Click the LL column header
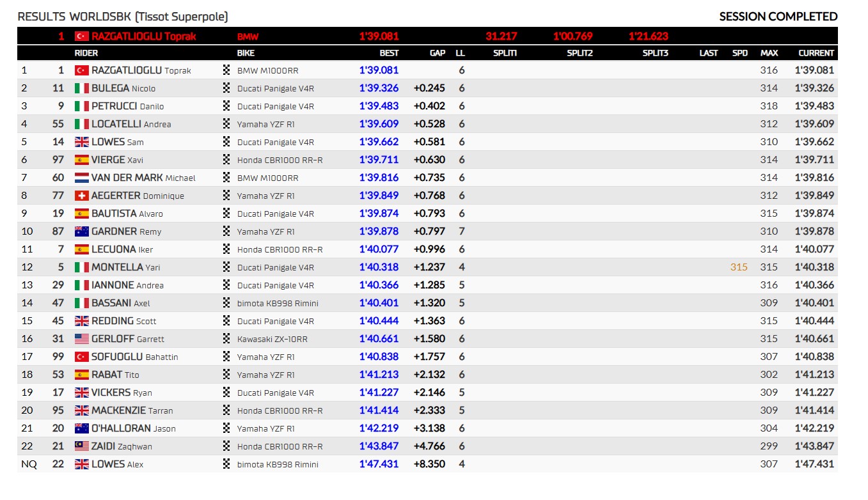 click(x=461, y=53)
